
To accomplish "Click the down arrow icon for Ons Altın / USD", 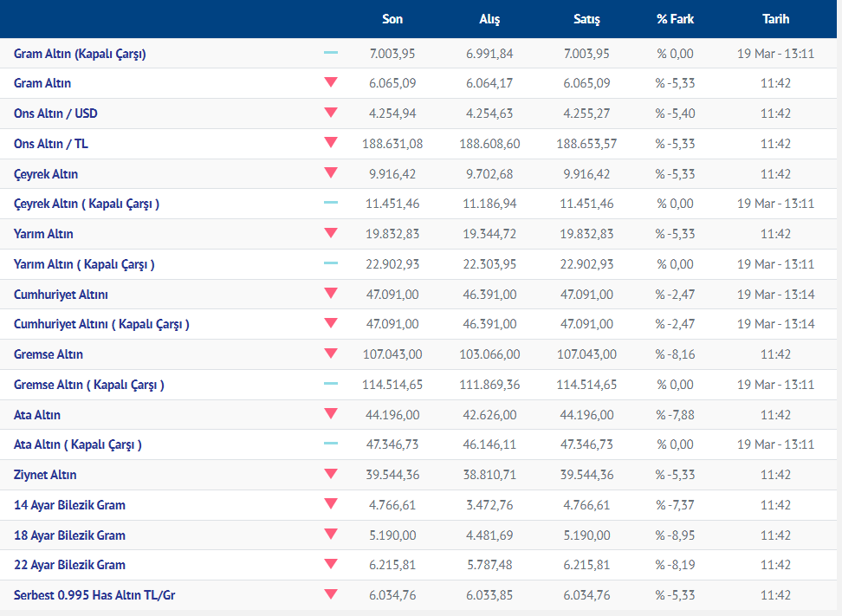I will 330,113.
